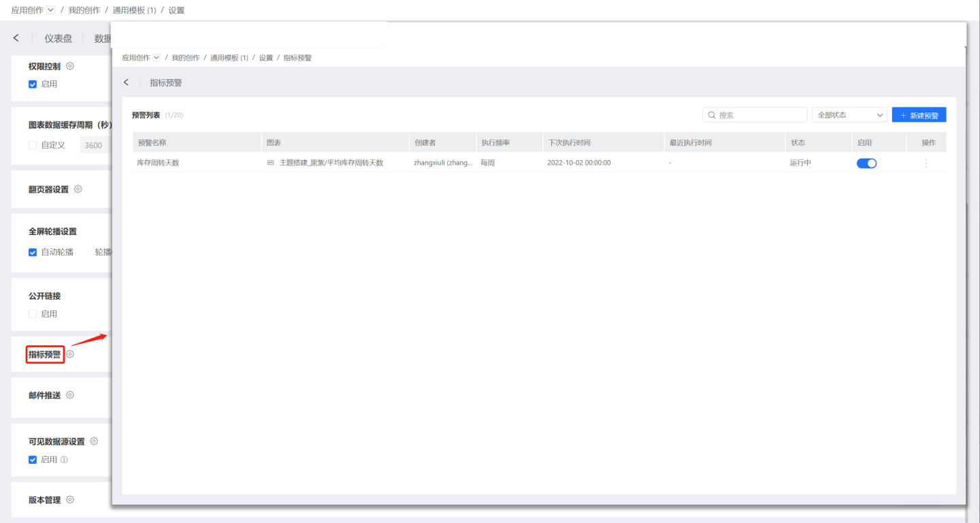Uncheck 启用 under 权限控制
This screenshot has width=980, height=523.
coord(33,84)
